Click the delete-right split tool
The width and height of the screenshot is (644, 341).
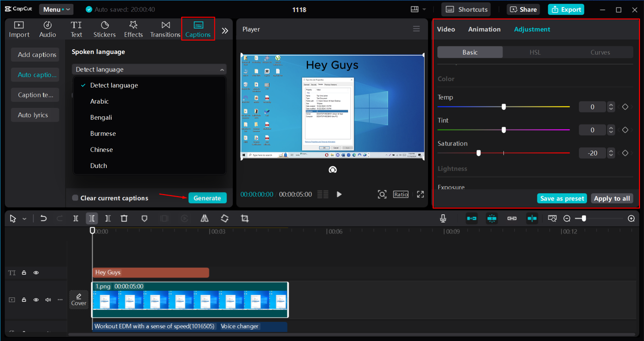(108, 218)
